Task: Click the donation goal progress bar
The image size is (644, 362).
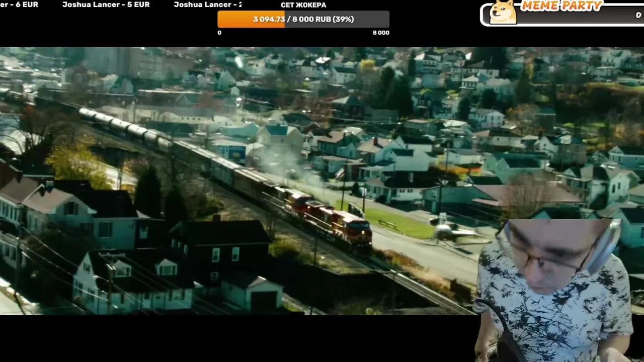Action: click(x=303, y=19)
